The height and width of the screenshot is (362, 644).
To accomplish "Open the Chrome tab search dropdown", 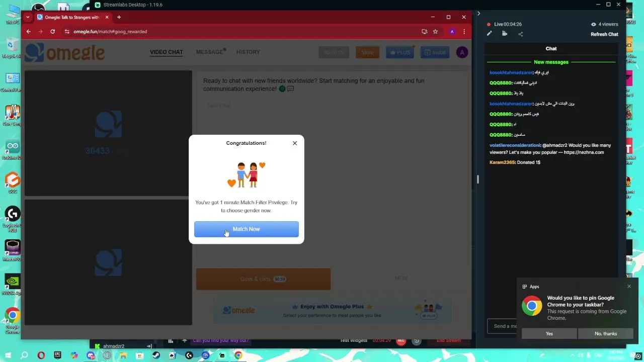I will tap(28, 17).
